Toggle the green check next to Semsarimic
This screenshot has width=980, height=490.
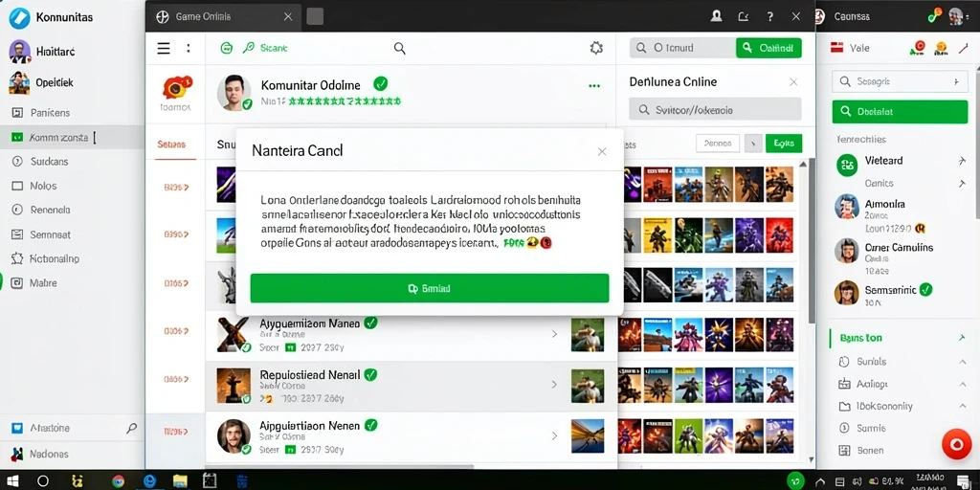point(926,289)
